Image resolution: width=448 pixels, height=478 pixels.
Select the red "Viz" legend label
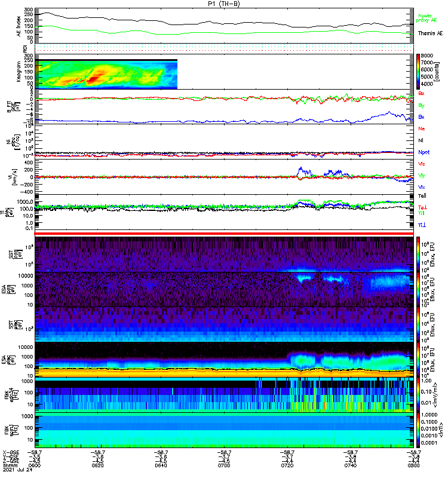click(422, 164)
